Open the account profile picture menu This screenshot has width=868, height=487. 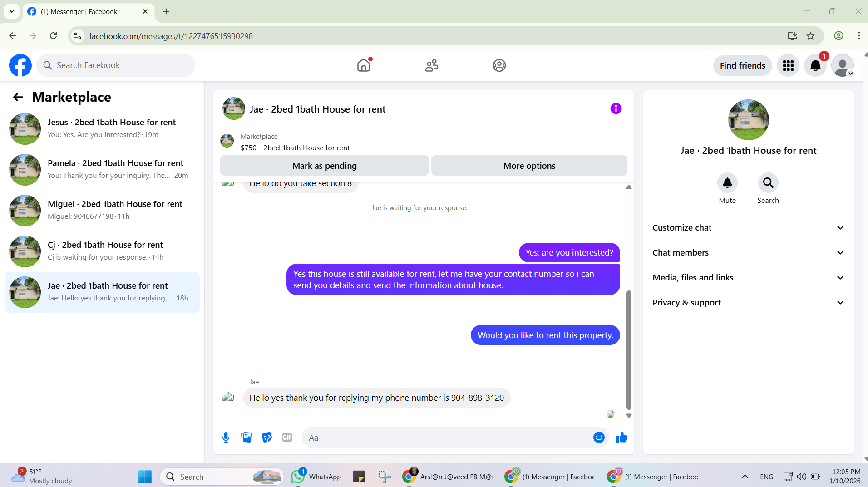pos(843,66)
